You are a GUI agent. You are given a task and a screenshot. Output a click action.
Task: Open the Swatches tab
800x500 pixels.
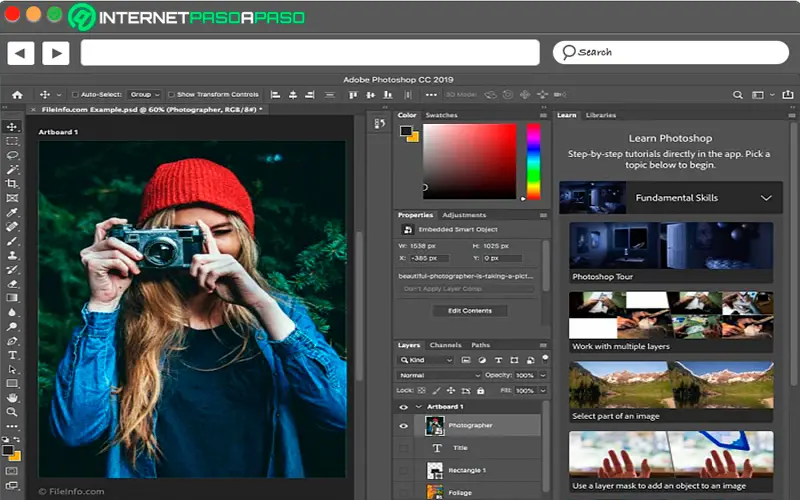(441, 115)
